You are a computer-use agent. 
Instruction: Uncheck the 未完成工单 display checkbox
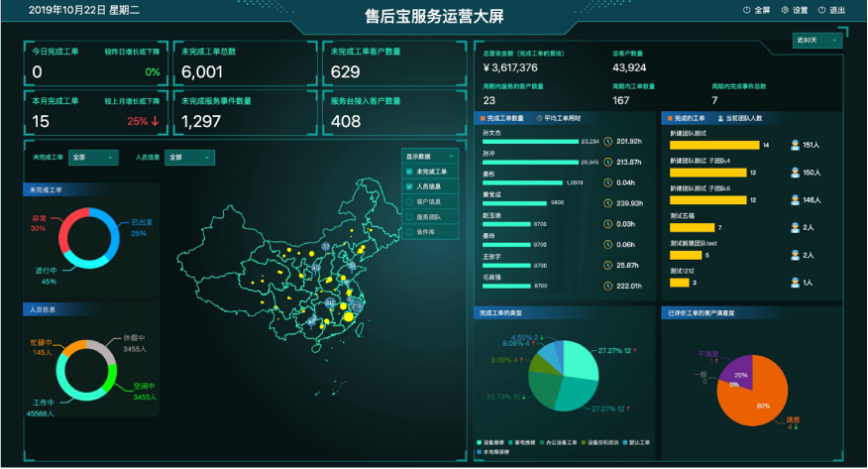409,172
